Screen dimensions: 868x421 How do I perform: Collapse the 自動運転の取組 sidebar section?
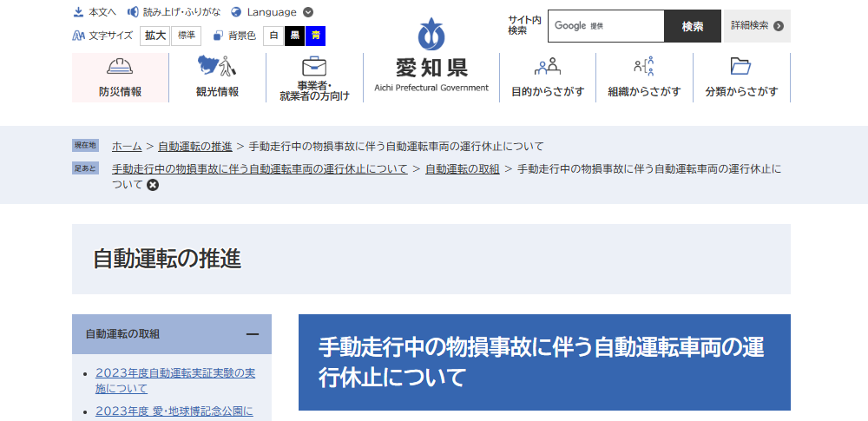pyautogui.click(x=252, y=334)
